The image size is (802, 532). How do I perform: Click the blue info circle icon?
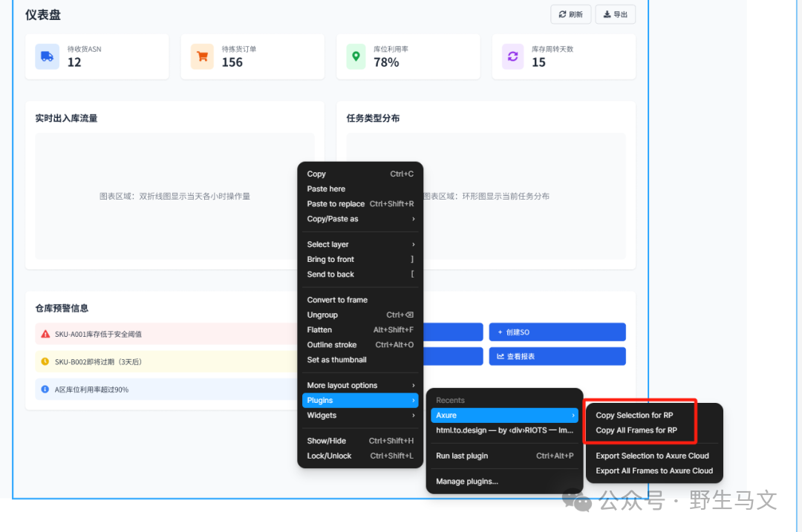tap(45, 389)
